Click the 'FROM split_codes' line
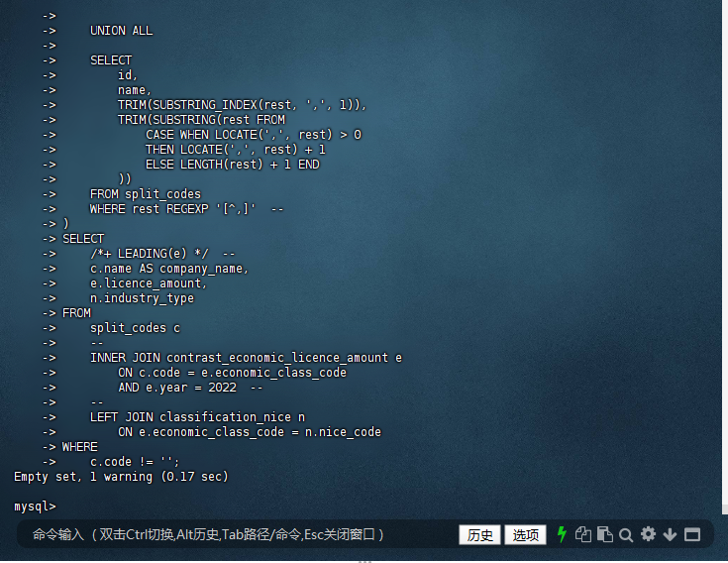Image resolution: width=728 pixels, height=563 pixels. point(146,194)
